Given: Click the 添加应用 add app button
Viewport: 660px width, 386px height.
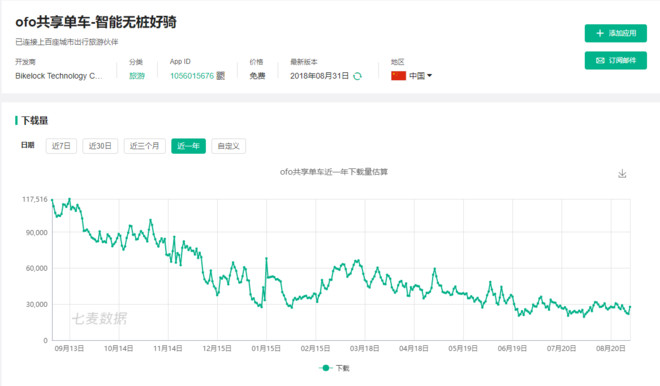Looking at the screenshot, I should [x=615, y=33].
